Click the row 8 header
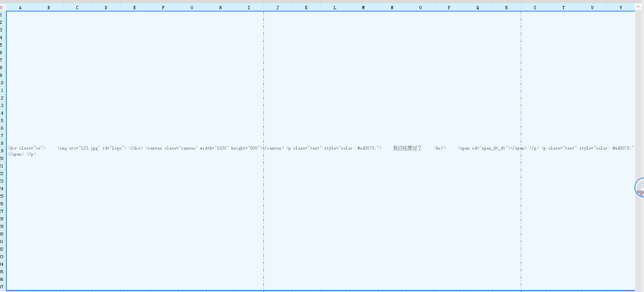The height and width of the screenshot is (292, 644). pos(3,68)
